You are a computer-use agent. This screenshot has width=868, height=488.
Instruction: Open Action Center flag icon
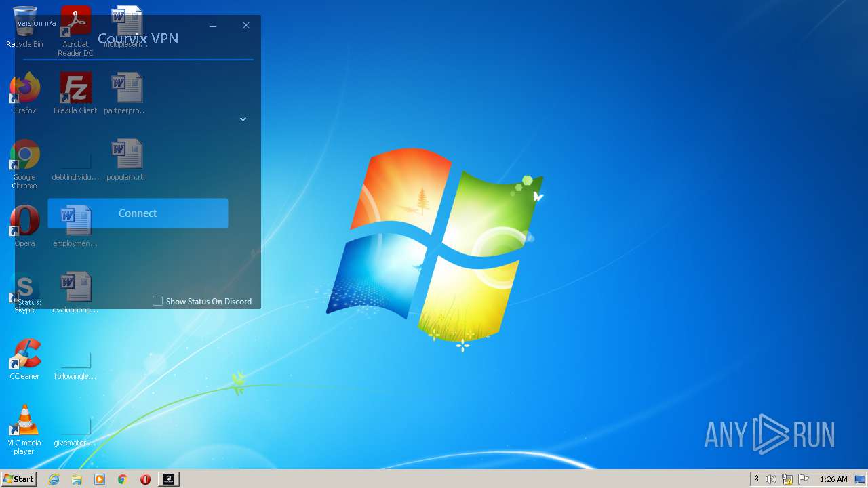pyautogui.click(x=804, y=479)
